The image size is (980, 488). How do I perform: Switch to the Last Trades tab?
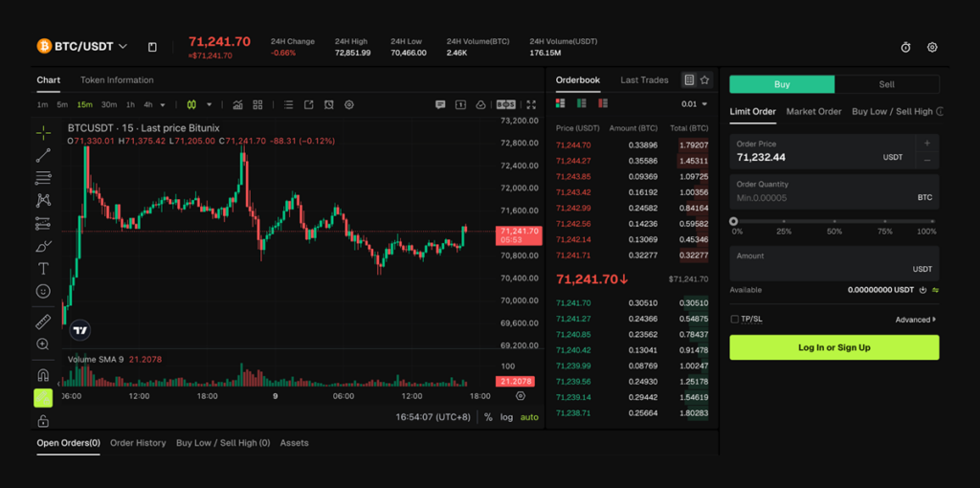(644, 80)
